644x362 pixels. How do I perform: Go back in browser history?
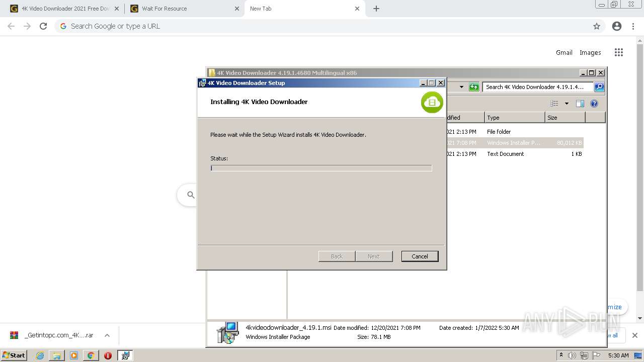point(11,26)
